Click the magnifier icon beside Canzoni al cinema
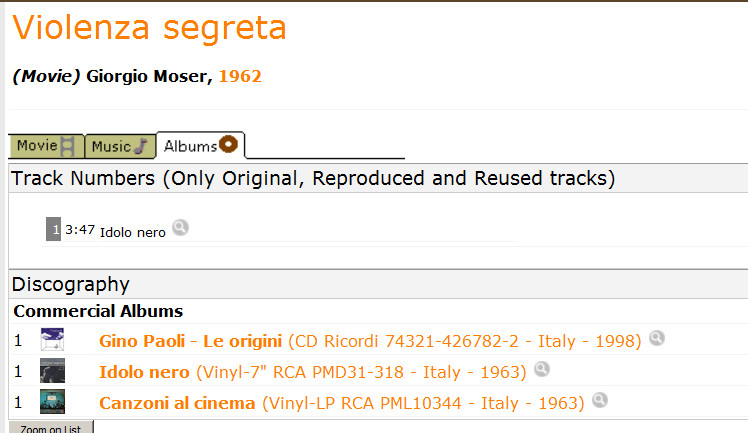 coord(600,400)
